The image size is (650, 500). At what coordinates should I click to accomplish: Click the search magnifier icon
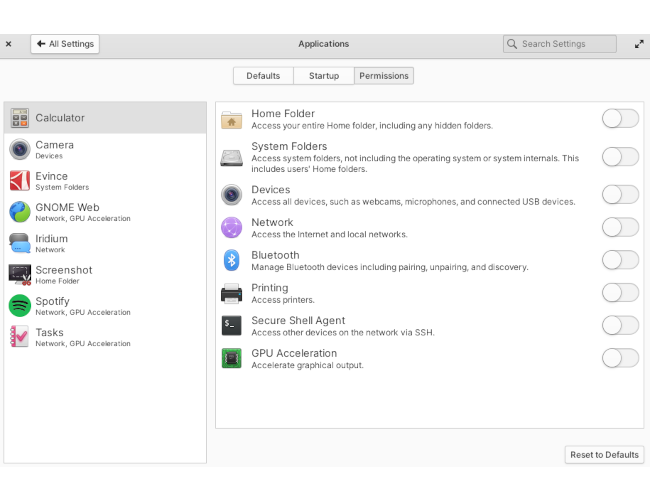click(x=512, y=44)
